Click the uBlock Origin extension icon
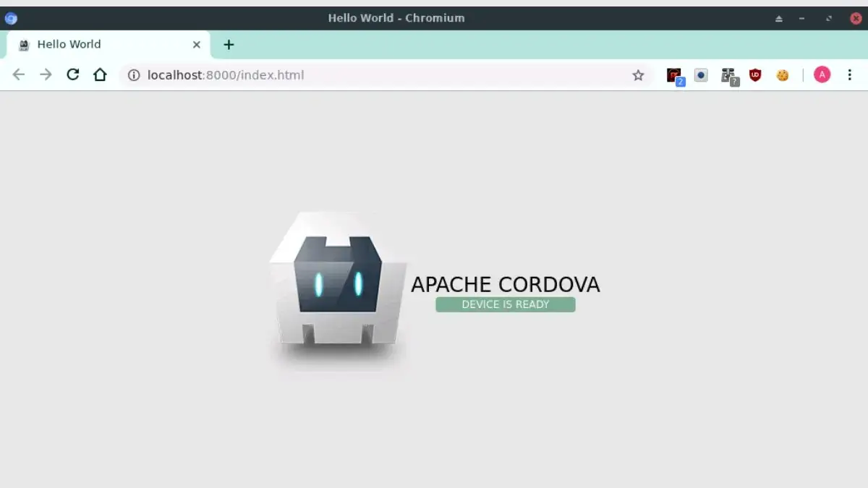The image size is (868, 488). click(754, 74)
